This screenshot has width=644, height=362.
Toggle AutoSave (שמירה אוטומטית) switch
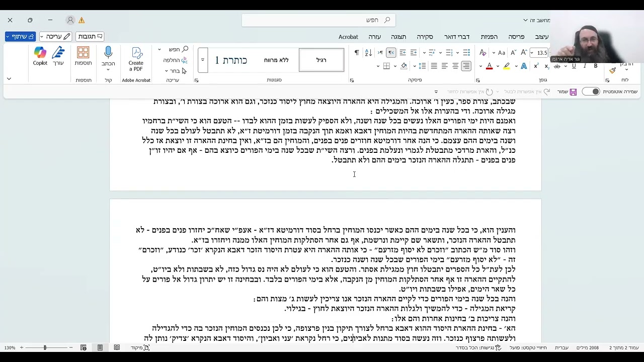[591, 92]
